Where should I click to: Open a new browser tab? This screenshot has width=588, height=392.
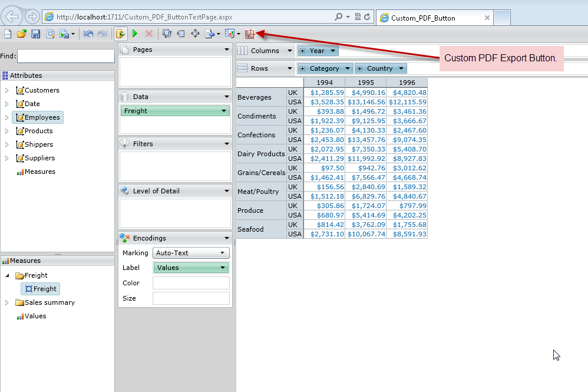[x=502, y=18]
